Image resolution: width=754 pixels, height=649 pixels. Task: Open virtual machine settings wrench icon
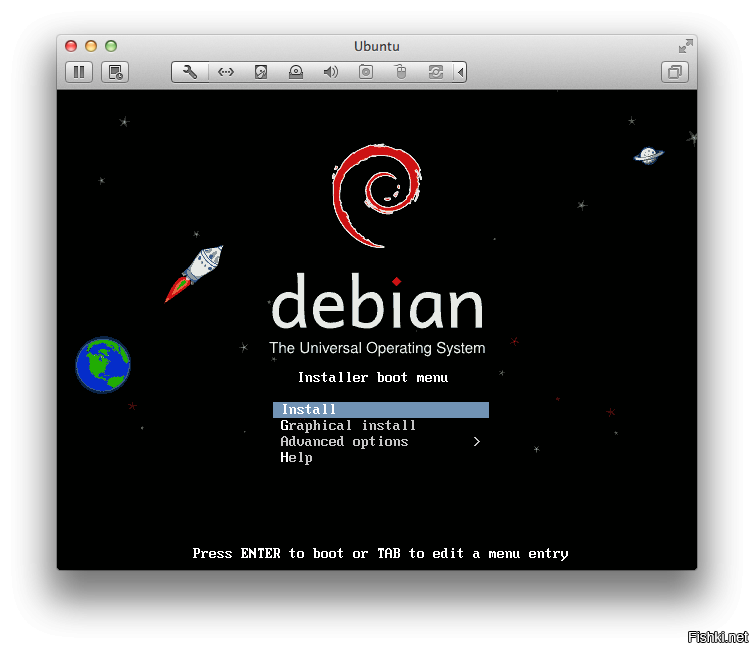pyautogui.click(x=190, y=72)
